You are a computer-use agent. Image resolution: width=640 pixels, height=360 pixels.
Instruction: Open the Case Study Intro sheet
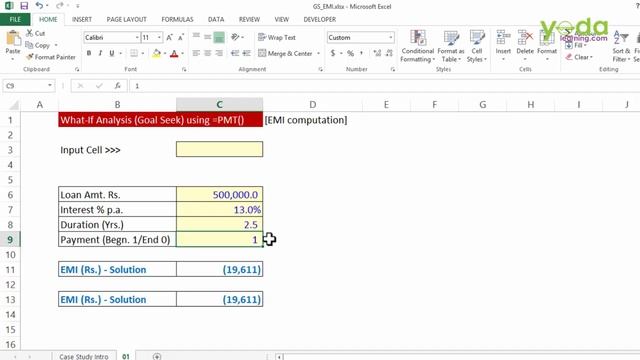(x=84, y=356)
